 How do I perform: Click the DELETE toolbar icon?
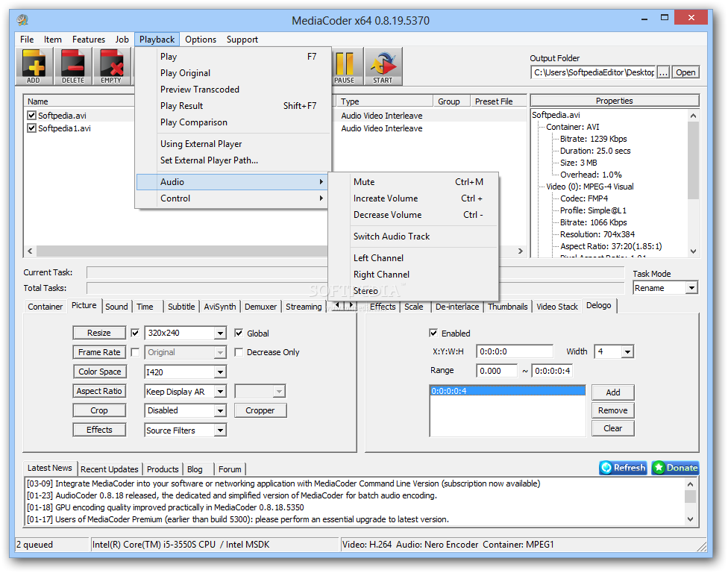pos(73,66)
